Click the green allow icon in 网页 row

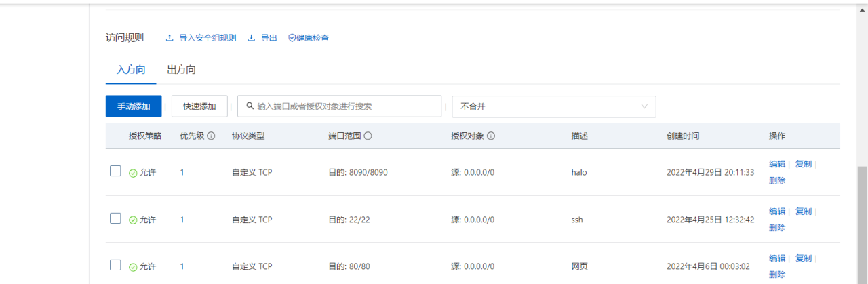(133, 267)
